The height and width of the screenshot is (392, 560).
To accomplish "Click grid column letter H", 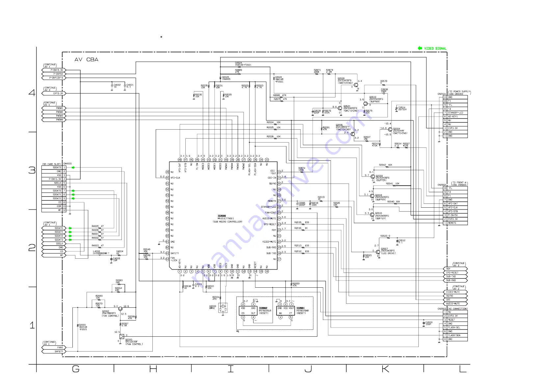I will click(x=153, y=369).
